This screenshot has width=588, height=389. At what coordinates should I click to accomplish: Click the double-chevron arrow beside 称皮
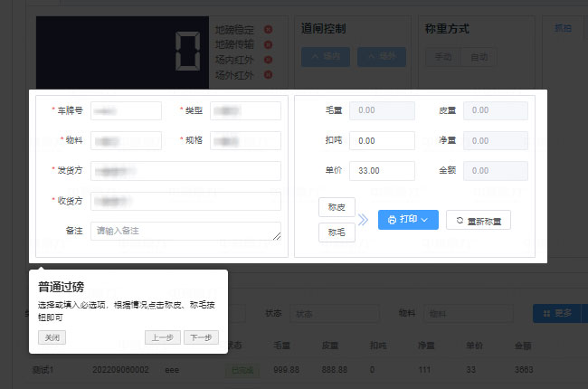[364, 220]
